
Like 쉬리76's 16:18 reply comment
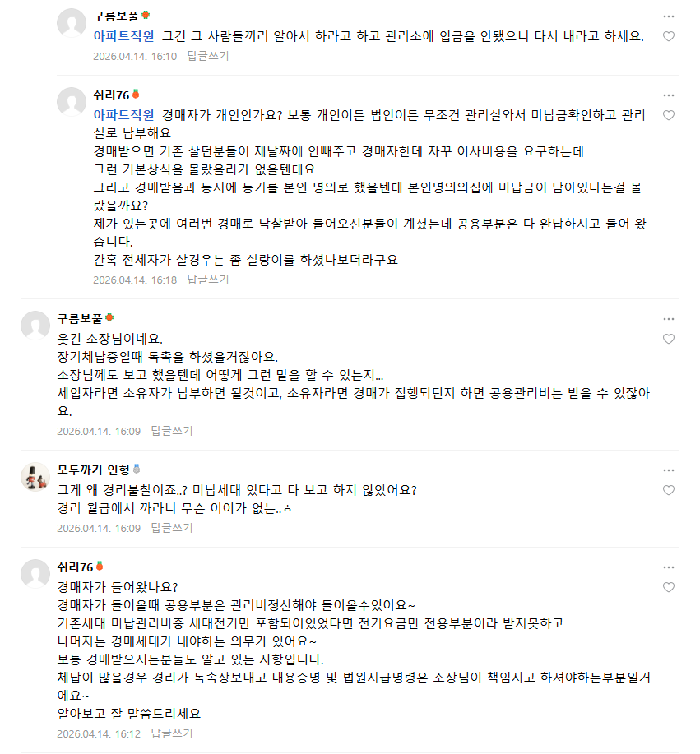tap(668, 115)
